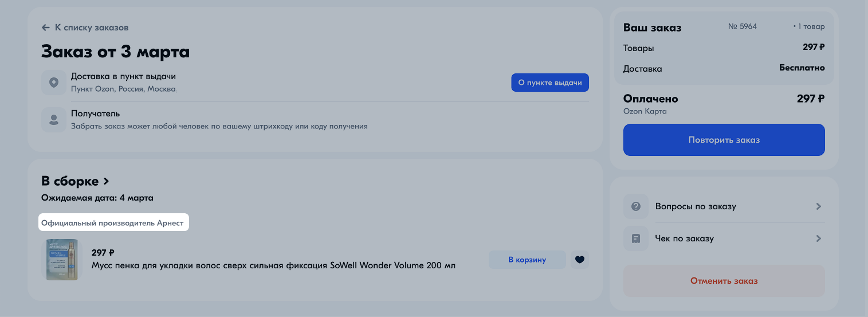Viewport: 868px width, 317px height.
Task: Open the Вопросы по заказу menu item
Action: tap(724, 206)
